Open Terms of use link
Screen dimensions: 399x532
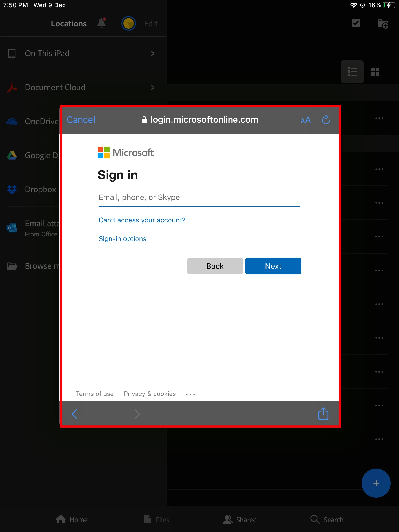click(95, 394)
